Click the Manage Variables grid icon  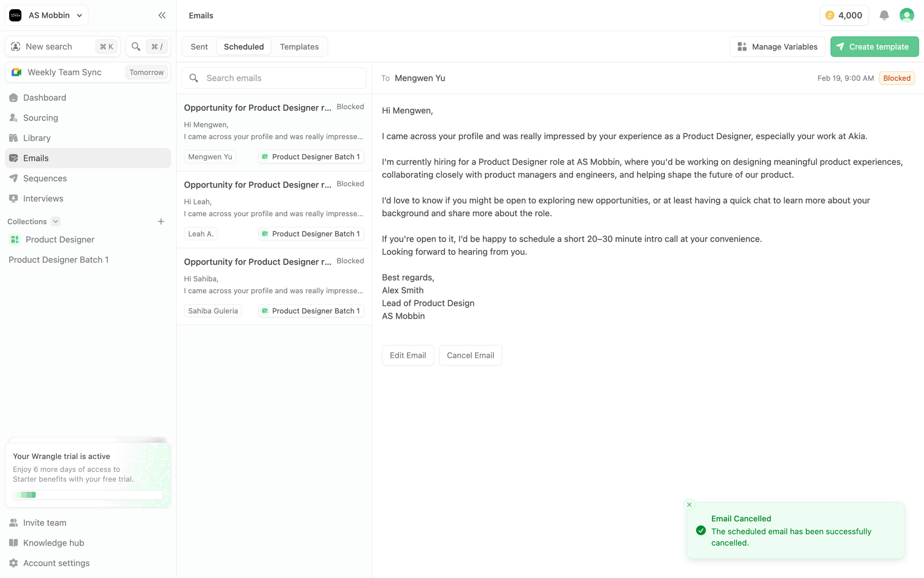[x=742, y=47]
